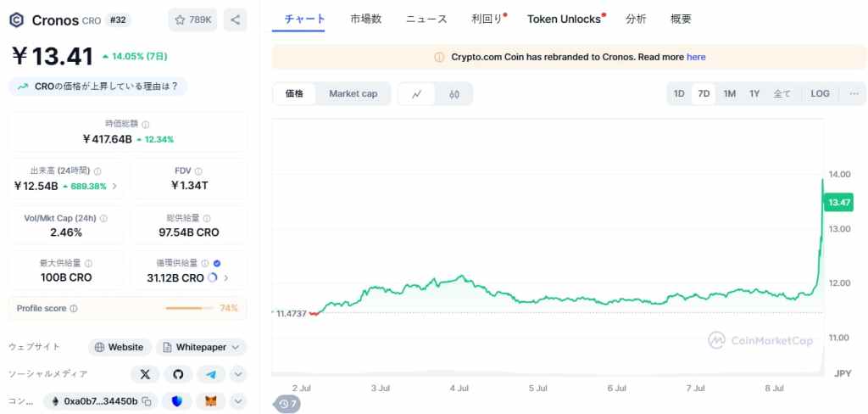The width and height of the screenshot is (868, 414).
Task: Click the clock history badge showing 7
Action: [288, 404]
